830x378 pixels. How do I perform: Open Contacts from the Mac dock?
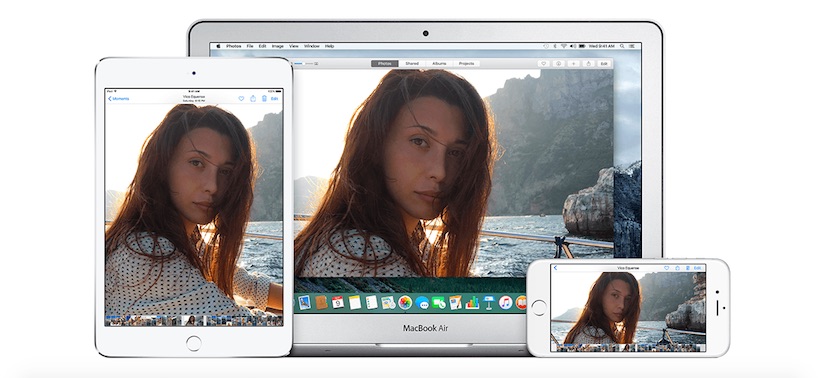coord(321,302)
